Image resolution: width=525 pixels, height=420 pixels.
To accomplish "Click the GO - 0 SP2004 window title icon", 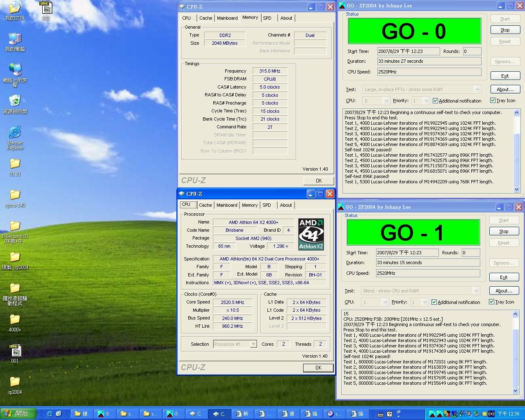I will 342,6.
